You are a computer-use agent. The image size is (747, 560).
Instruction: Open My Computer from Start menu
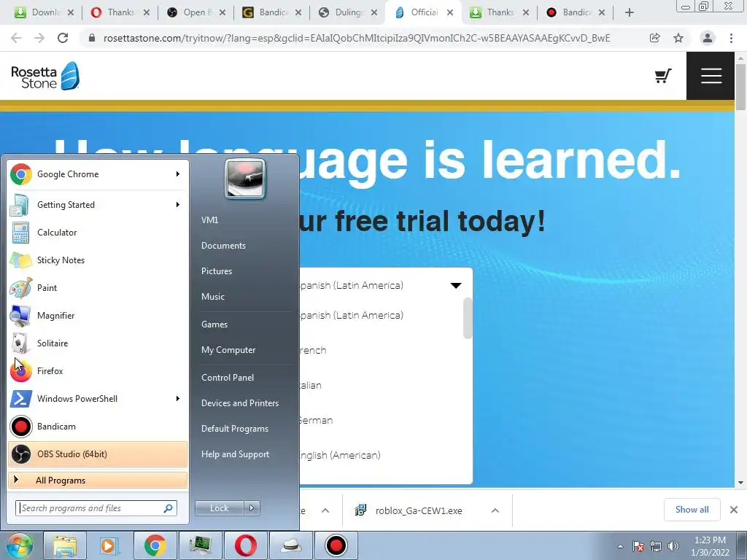[228, 350]
